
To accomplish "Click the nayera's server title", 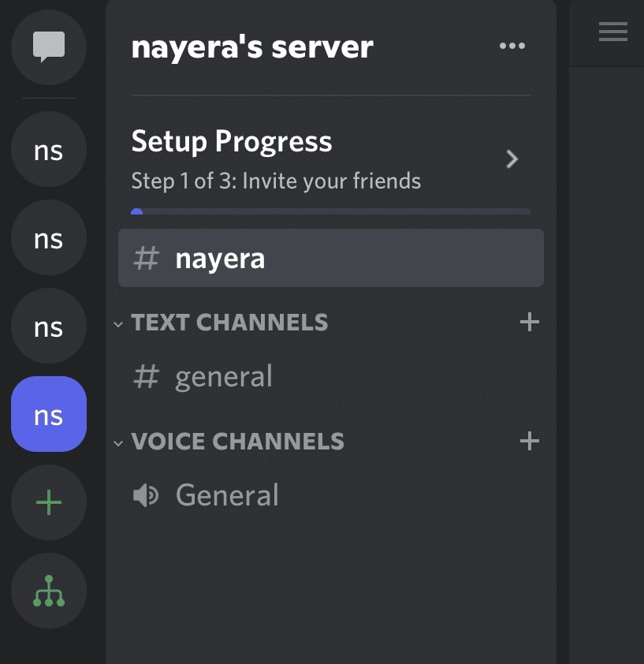I will point(252,47).
